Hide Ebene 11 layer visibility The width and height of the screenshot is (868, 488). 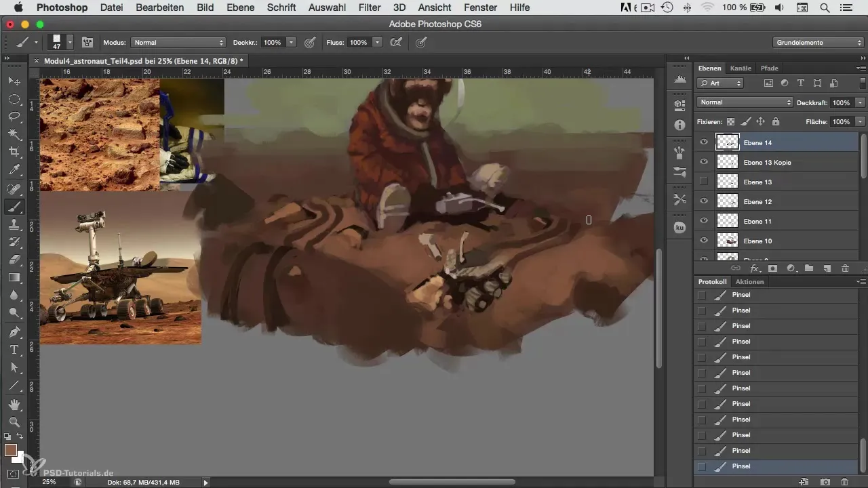(x=704, y=221)
